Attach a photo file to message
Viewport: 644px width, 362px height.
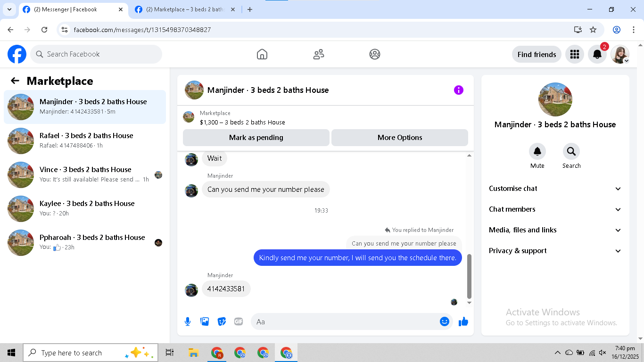coord(205,321)
